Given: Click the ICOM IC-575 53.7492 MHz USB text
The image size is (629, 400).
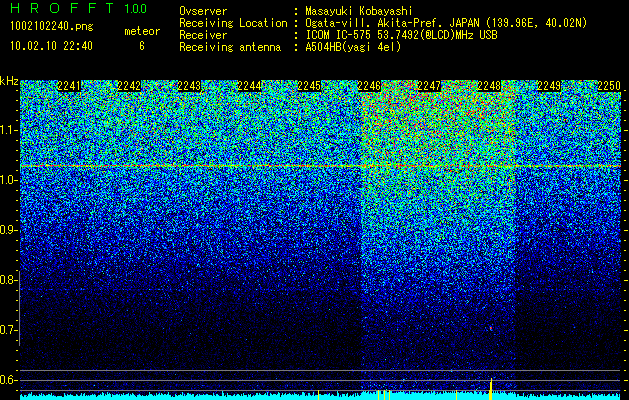Looking at the screenshot, I should [401, 35].
